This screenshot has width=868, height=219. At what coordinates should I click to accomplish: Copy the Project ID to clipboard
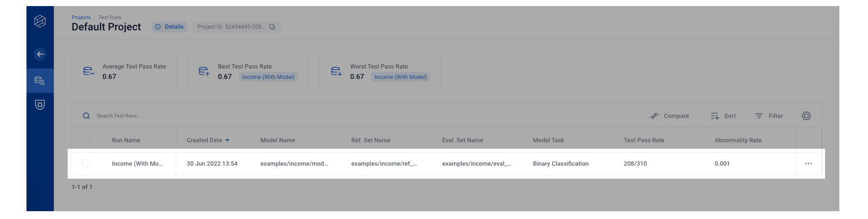(272, 27)
